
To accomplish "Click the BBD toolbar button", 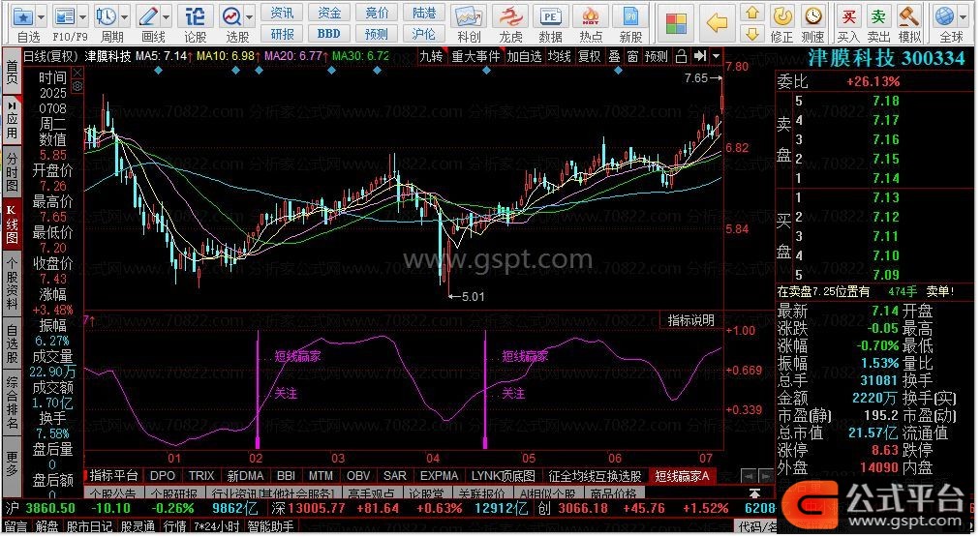I will 329,33.
